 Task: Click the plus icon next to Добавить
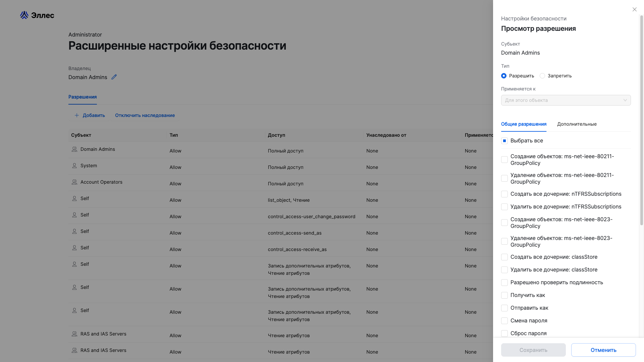click(77, 115)
